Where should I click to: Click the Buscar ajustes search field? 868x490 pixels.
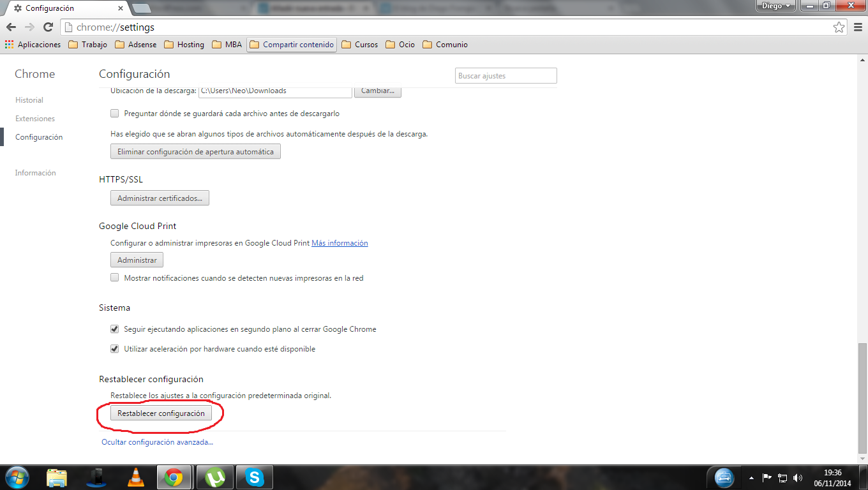click(505, 76)
